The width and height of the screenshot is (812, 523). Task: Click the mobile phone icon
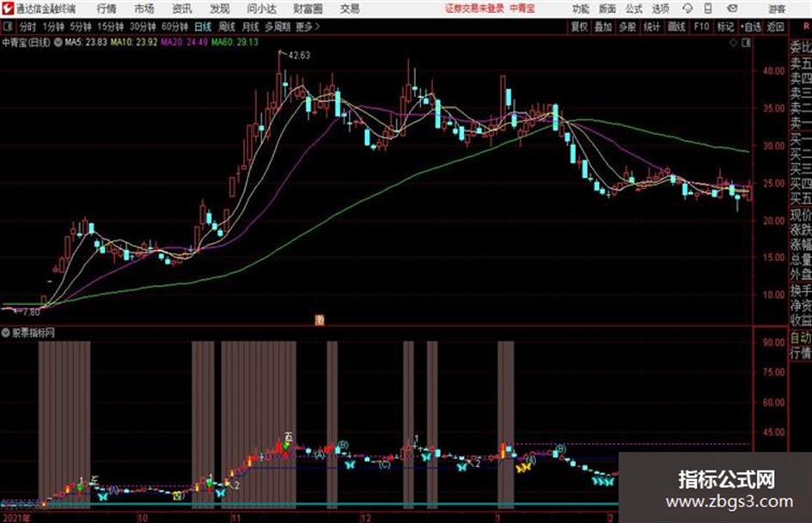(x=708, y=9)
